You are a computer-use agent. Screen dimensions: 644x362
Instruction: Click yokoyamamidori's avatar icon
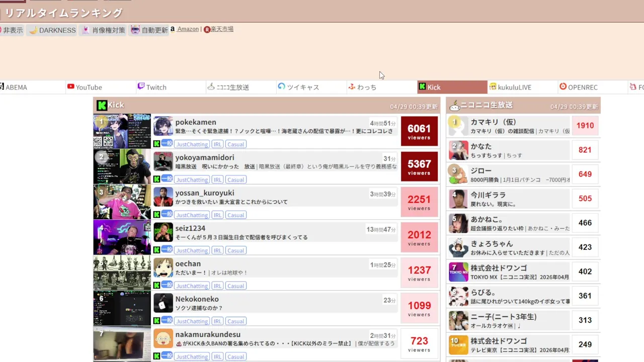(163, 161)
